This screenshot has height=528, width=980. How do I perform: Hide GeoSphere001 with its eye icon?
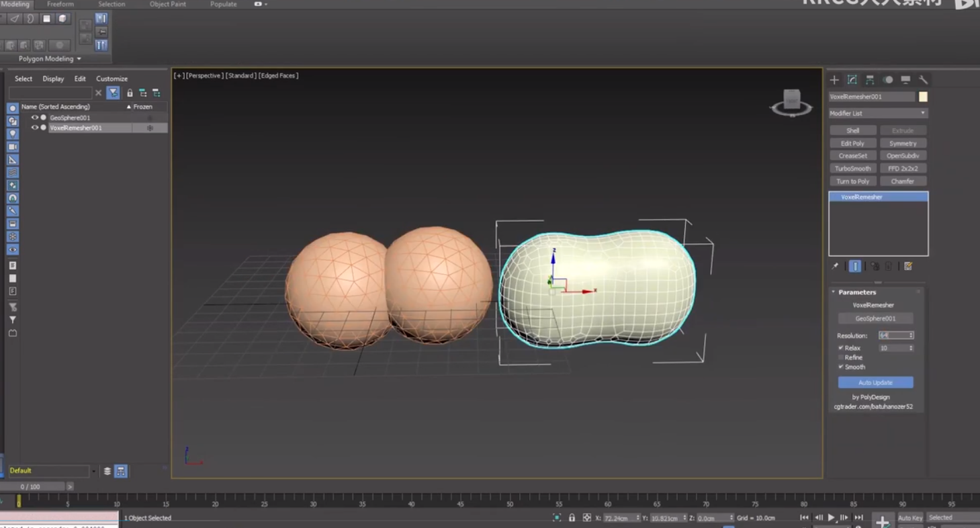tap(35, 118)
